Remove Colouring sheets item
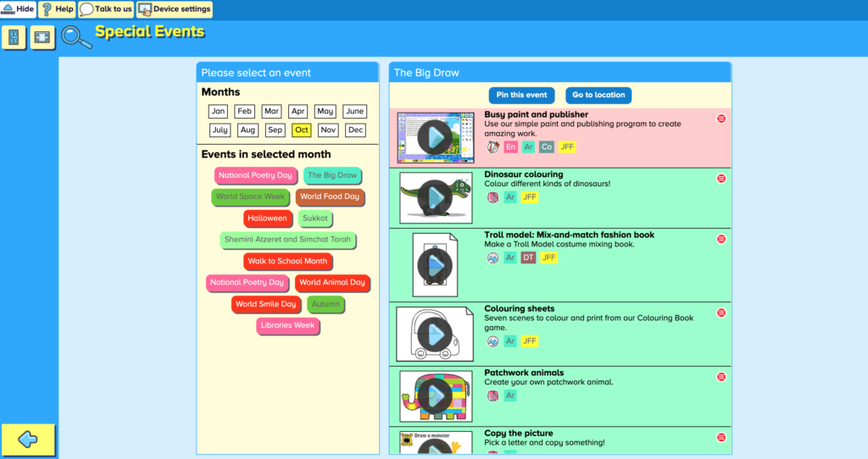 pyautogui.click(x=721, y=313)
